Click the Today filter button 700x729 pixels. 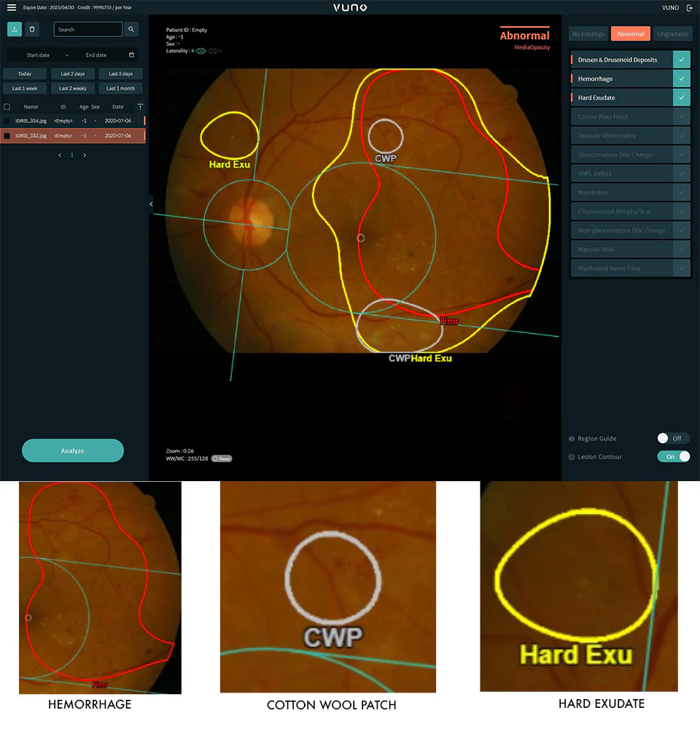tap(25, 74)
